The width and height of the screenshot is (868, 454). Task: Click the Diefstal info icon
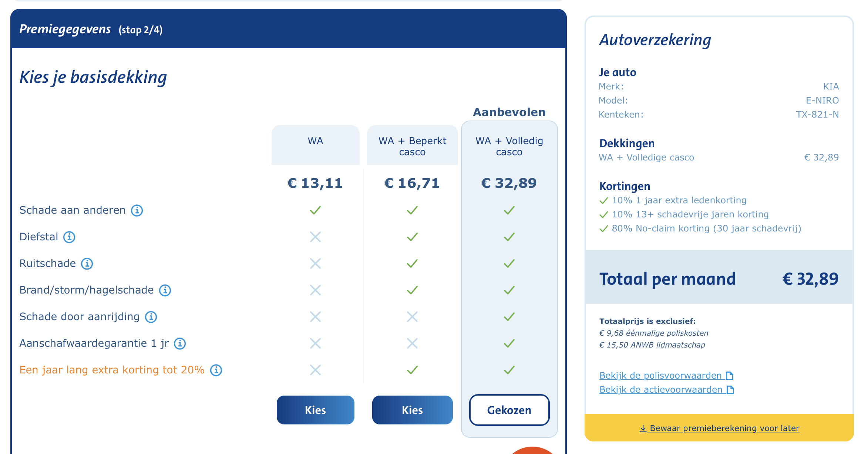pos(69,237)
